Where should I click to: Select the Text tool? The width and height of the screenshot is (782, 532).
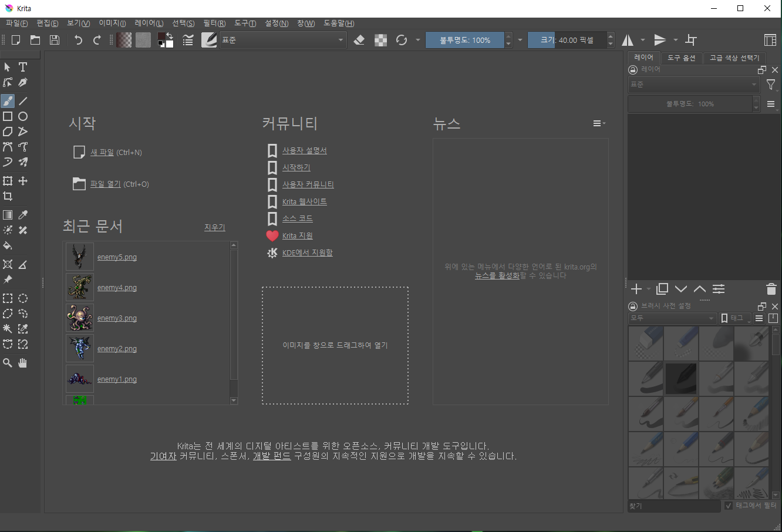tap(23, 67)
